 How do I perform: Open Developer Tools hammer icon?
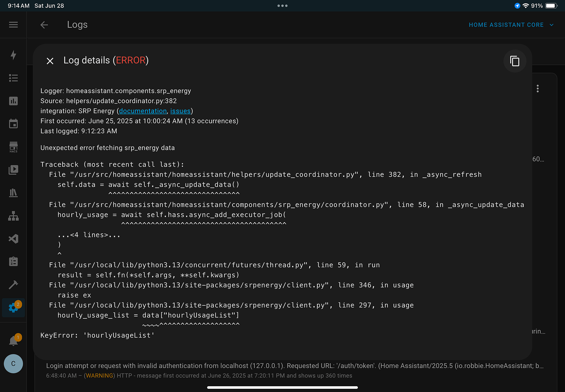(14, 284)
